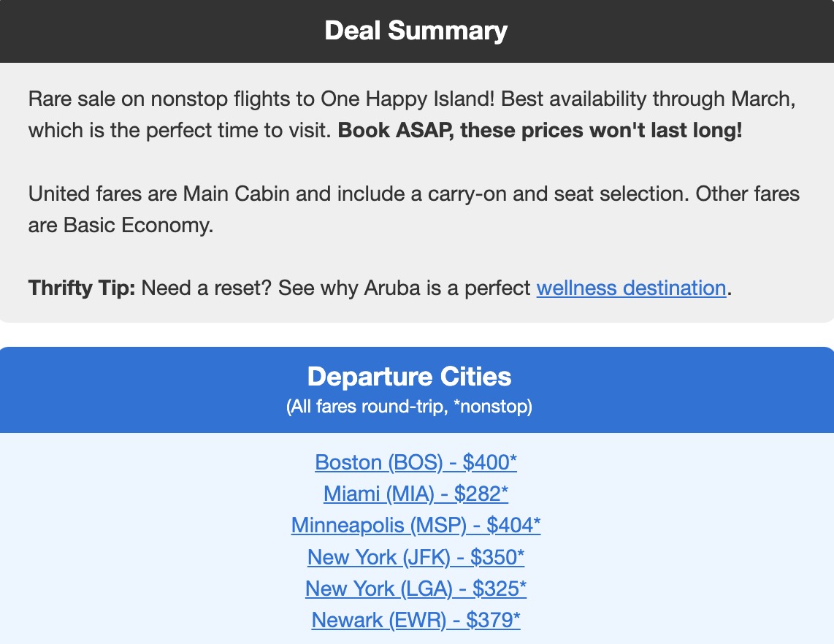Click the Departure Cities header
The height and width of the screenshot is (644, 834).
[410, 376]
